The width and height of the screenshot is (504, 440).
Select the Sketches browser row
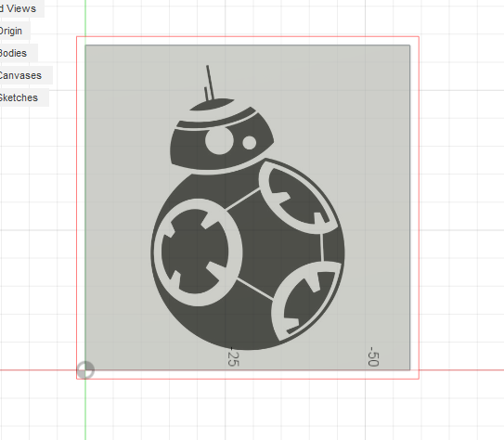24,97
